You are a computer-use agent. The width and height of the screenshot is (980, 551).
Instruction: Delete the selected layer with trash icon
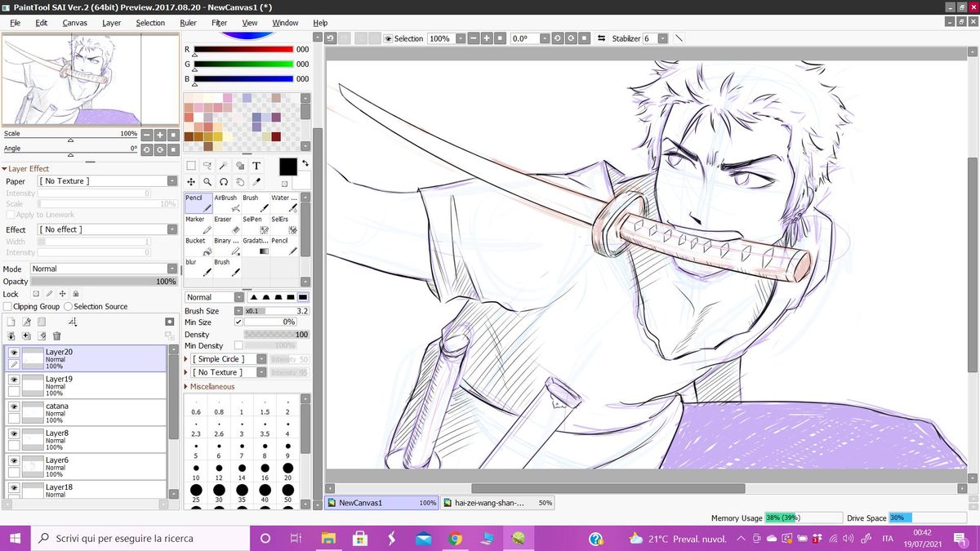[57, 335]
